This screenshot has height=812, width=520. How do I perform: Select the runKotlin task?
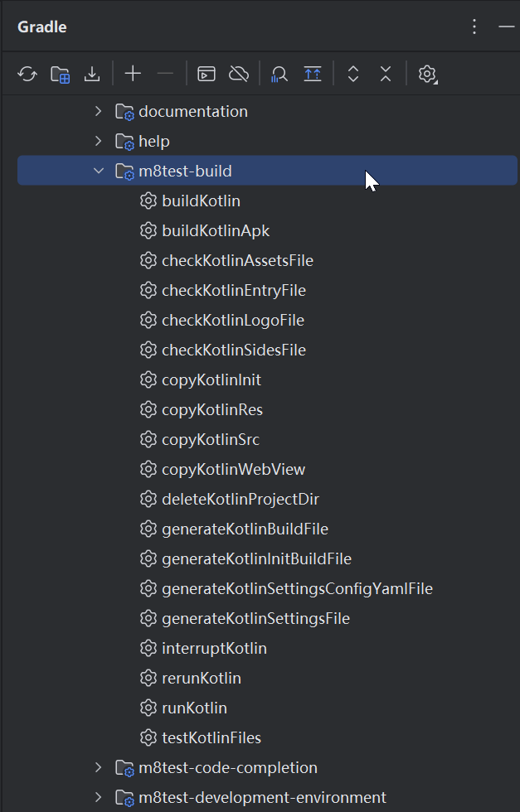194,708
